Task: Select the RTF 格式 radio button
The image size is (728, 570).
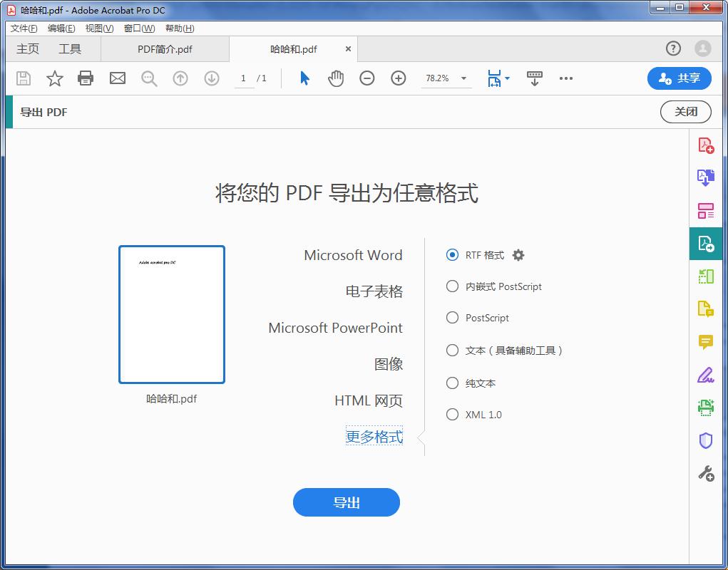Action: click(x=451, y=254)
